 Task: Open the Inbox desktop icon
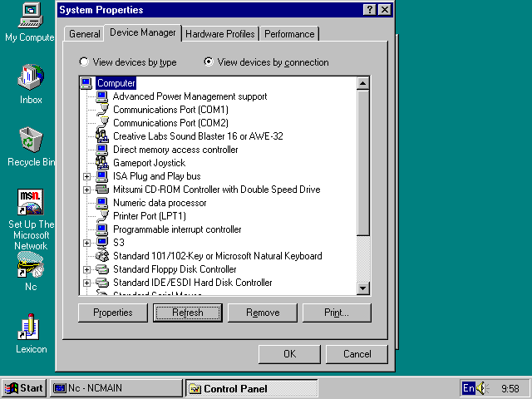30,79
